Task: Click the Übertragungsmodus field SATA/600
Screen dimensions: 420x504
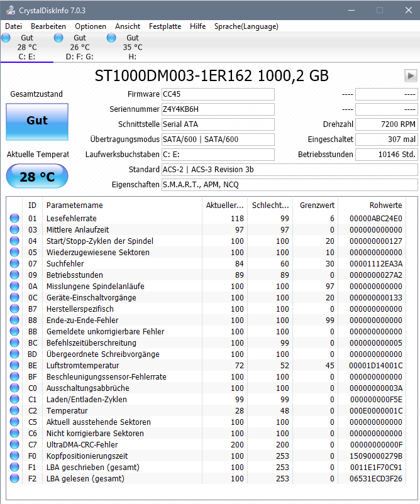Action: point(218,140)
